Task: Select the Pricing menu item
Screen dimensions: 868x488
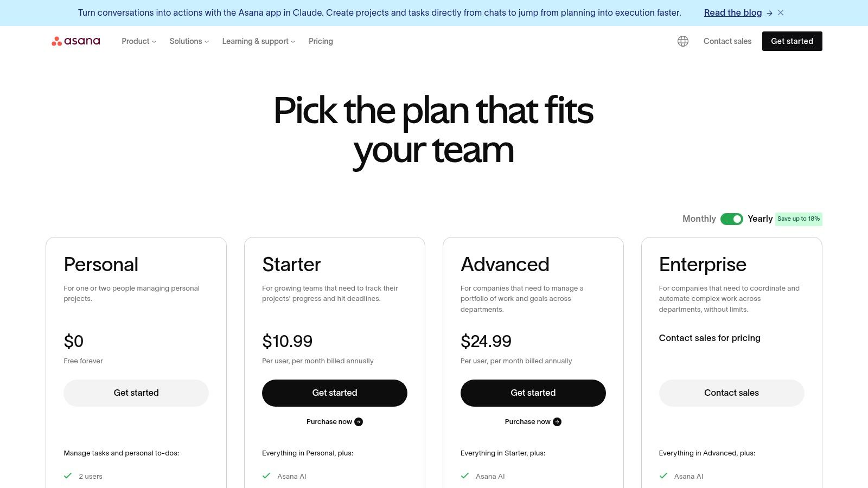Action: [321, 41]
